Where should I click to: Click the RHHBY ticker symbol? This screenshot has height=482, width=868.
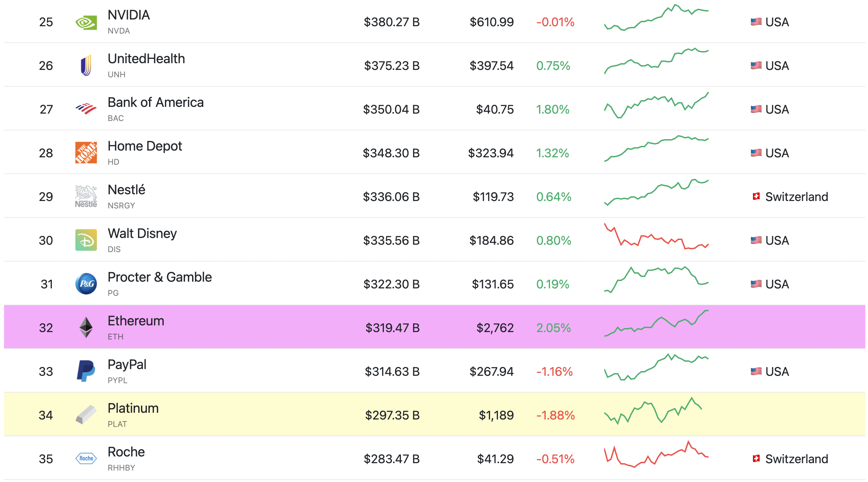pos(121,468)
